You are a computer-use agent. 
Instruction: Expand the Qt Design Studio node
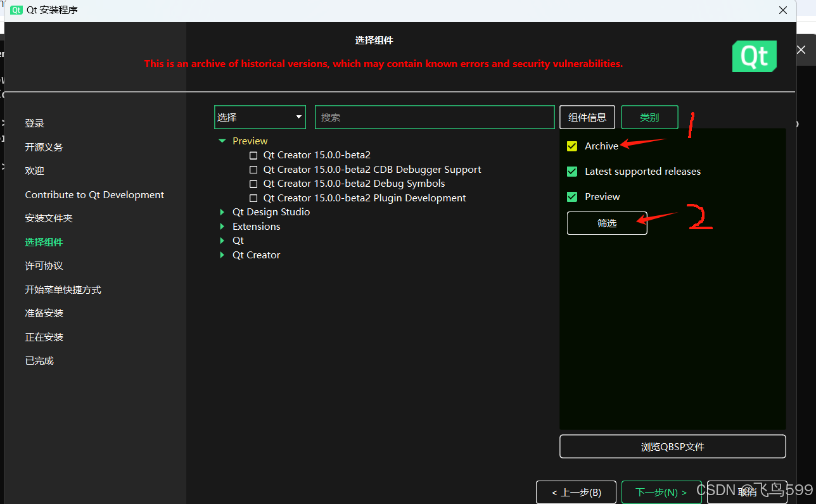(222, 212)
